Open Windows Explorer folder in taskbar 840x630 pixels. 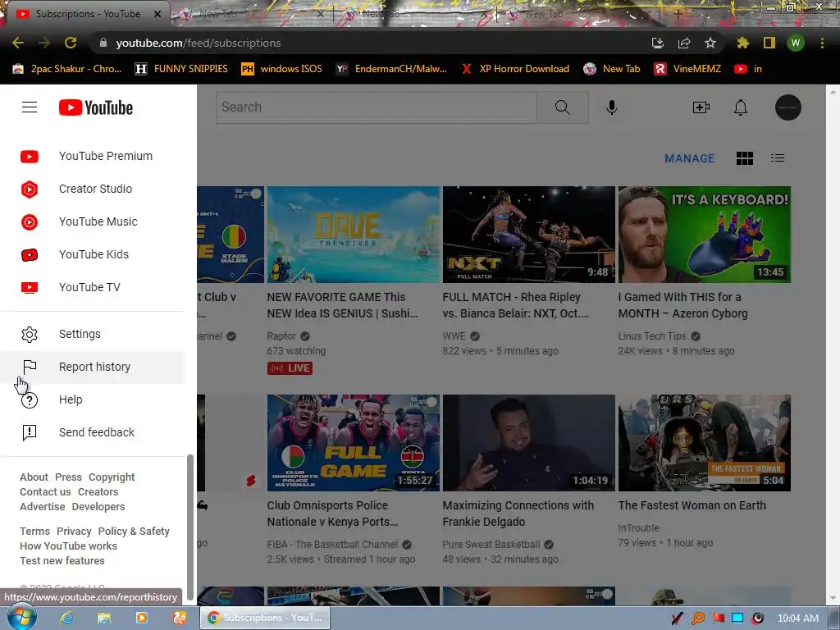pyautogui.click(x=104, y=618)
